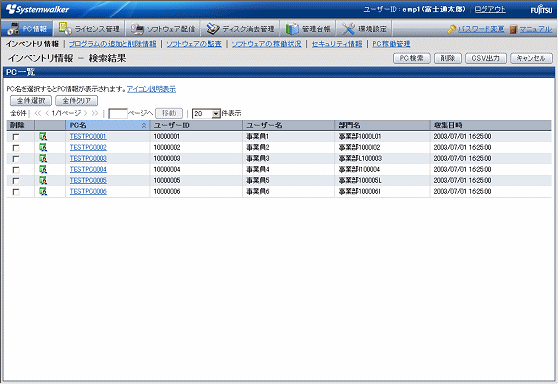Open TESTPC0006 PC details link
Image resolution: width=558 pixels, height=384 pixels.
tap(88, 191)
